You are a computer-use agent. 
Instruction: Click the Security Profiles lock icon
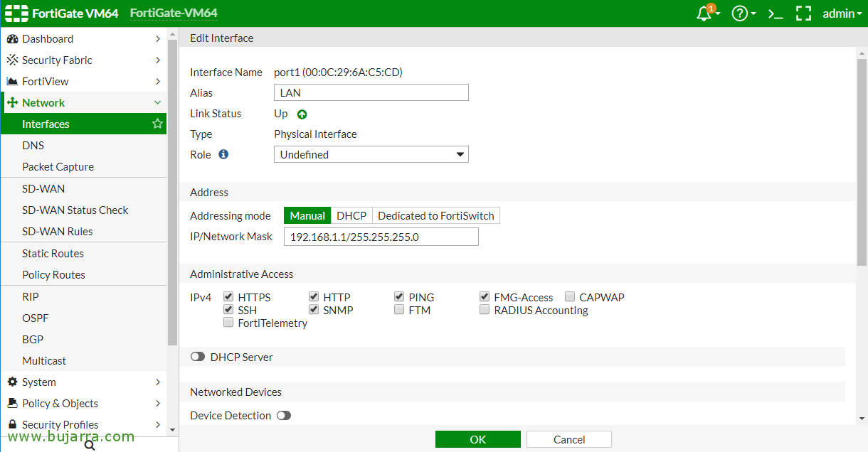click(x=12, y=425)
